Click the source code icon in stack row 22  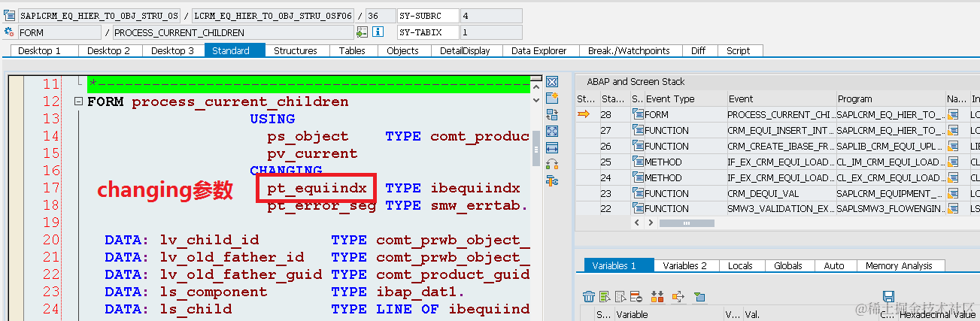[639, 209]
